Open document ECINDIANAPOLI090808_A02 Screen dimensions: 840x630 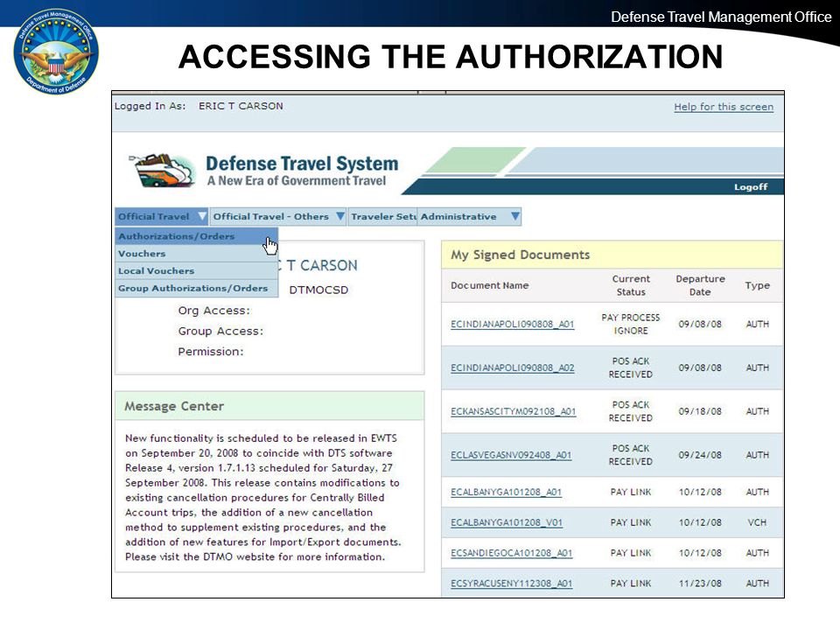(x=512, y=368)
